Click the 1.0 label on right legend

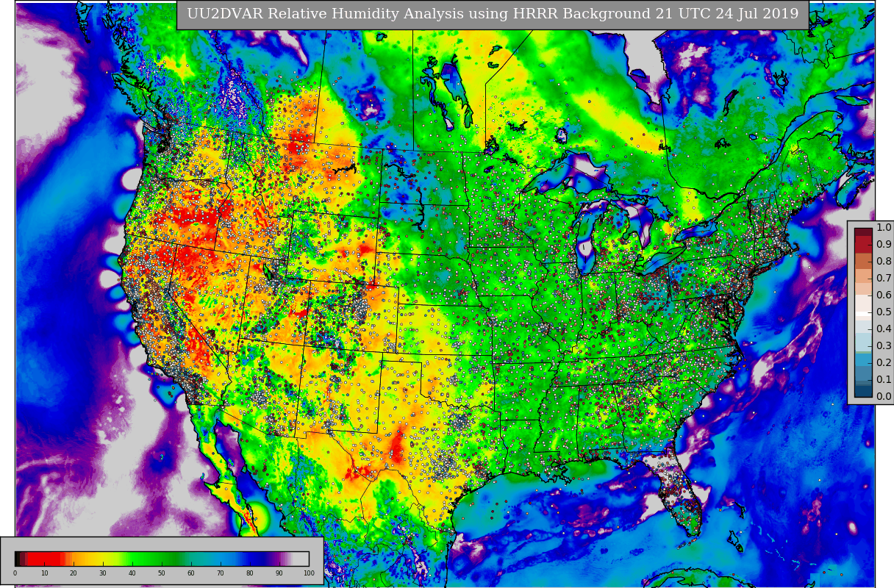884,228
